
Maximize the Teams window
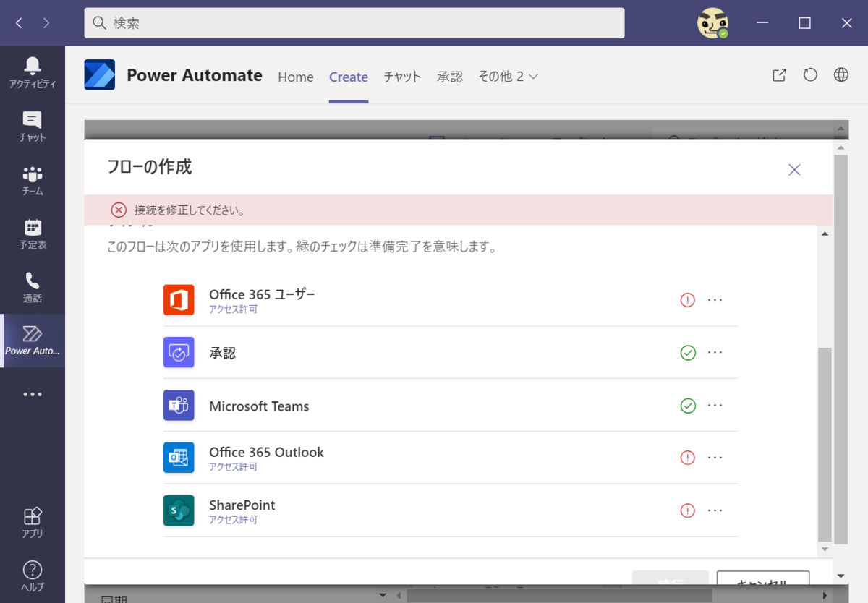(x=804, y=23)
